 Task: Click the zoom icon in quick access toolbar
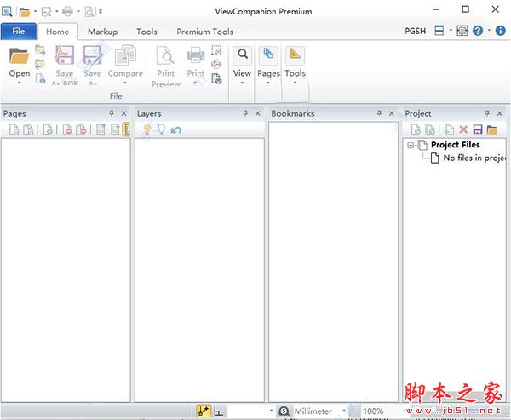pos(7,11)
